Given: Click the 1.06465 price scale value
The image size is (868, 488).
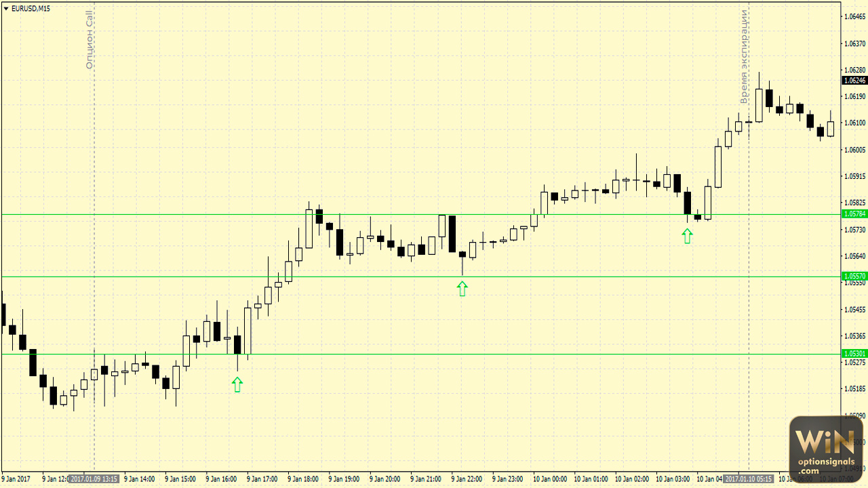Looking at the screenshot, I should coord(854,16).
